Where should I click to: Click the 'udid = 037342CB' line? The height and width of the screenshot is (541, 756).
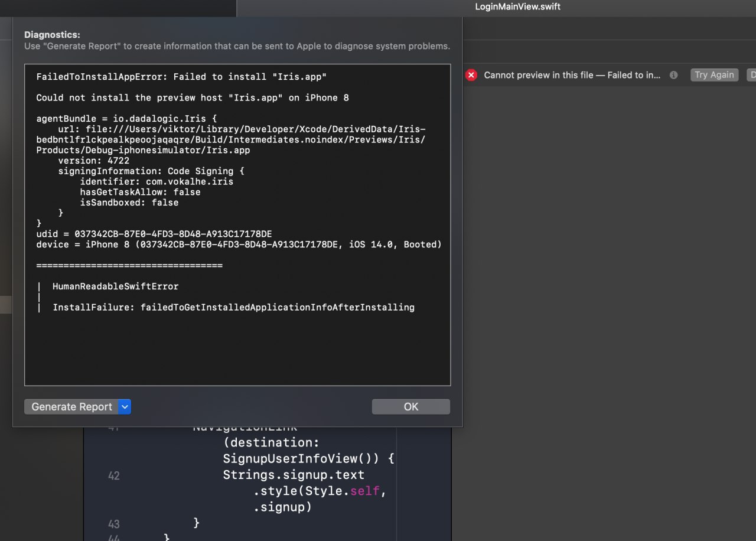pyautogui.click(x=154, y=234)
